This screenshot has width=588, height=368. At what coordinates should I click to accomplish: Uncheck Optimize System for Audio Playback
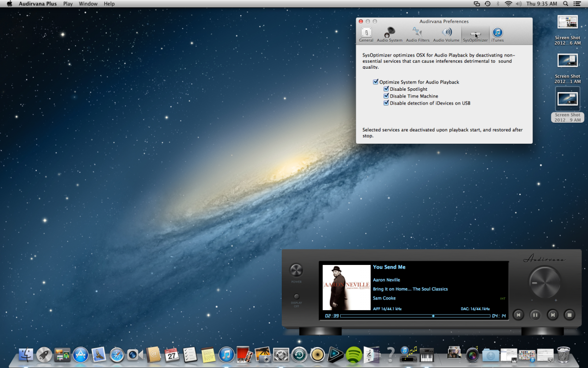pos(376,82)
